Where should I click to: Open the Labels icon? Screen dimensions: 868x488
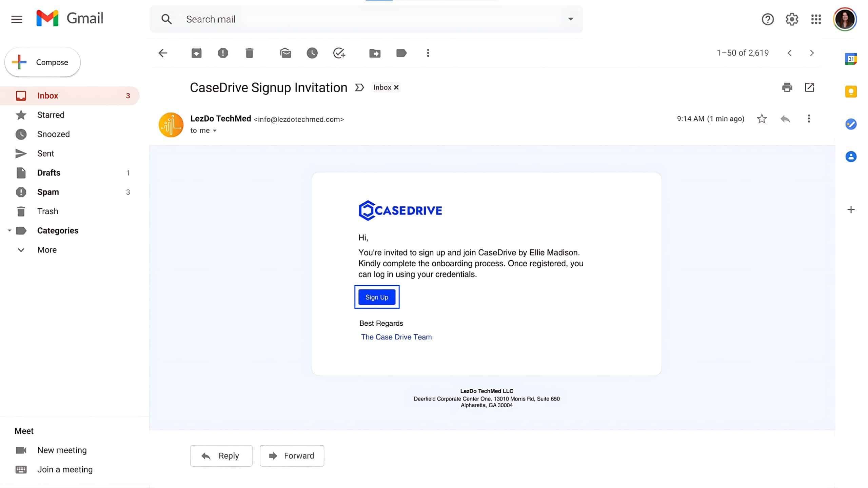[x=401, y=53]
